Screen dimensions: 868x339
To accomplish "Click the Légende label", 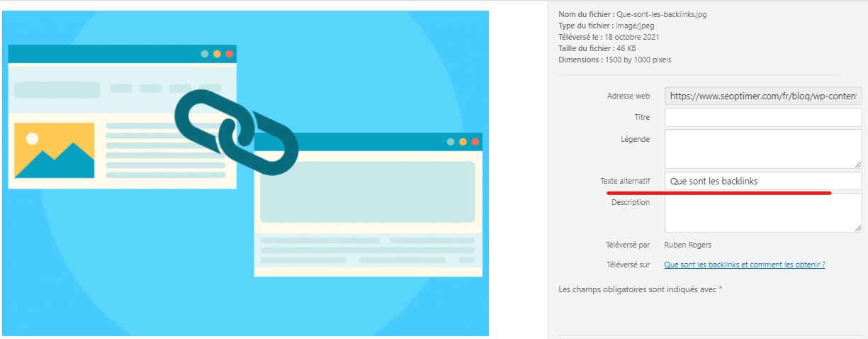I will tap(635, 139).
